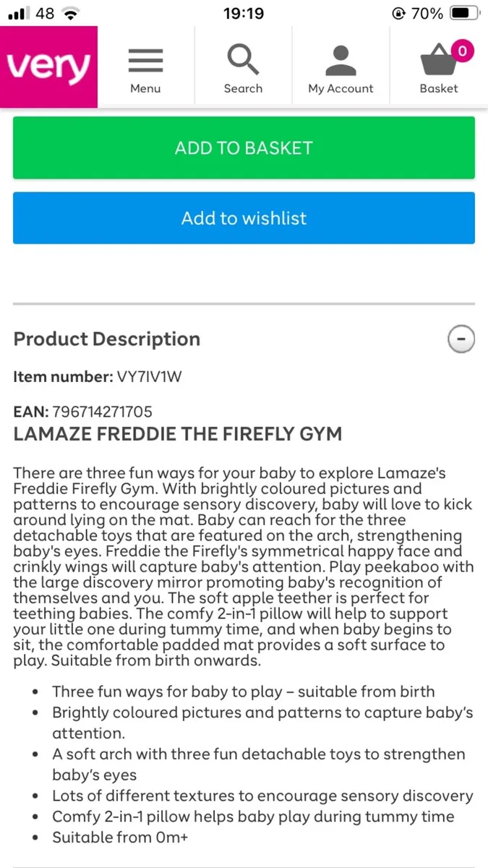Open My Account person icon
The height and width of the screenshot is (868, 488).
(341, 61)
